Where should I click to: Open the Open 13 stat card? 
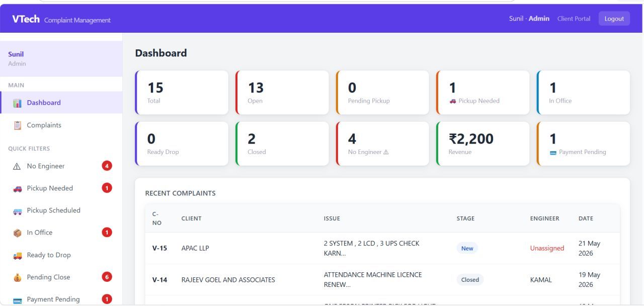coord(282,93)
